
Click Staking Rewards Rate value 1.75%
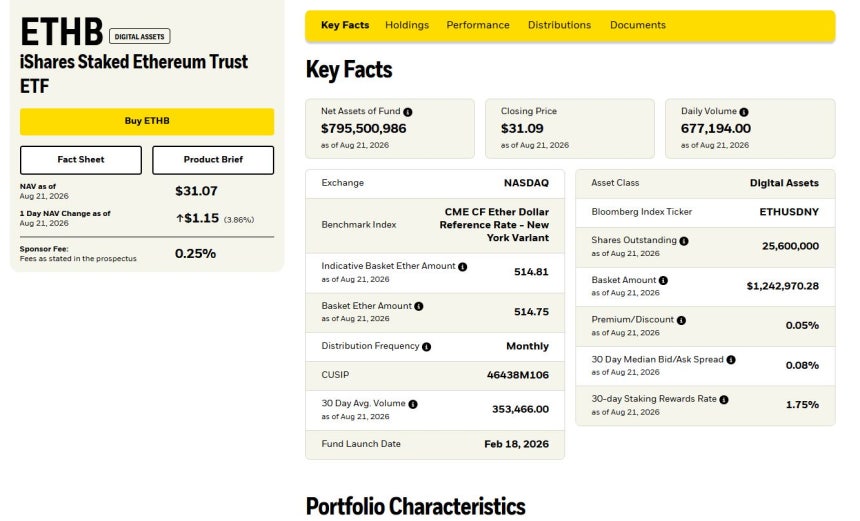tap(802, 405)
